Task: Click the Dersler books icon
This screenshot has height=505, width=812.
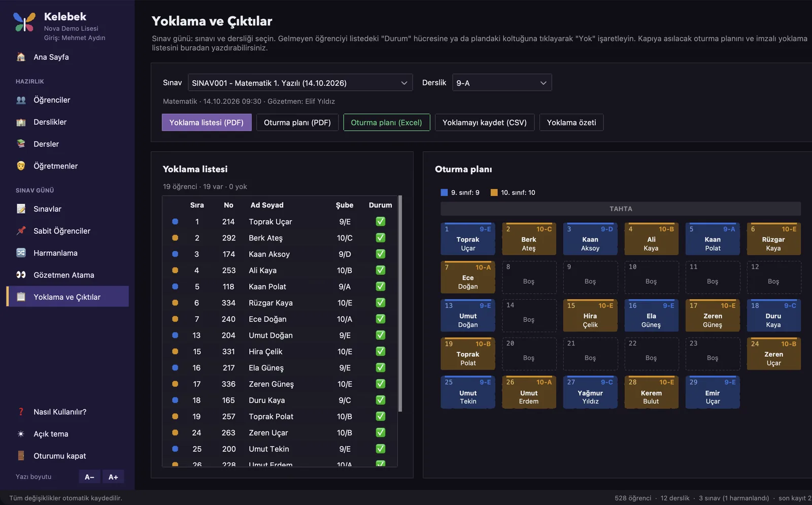Action: 21,144
